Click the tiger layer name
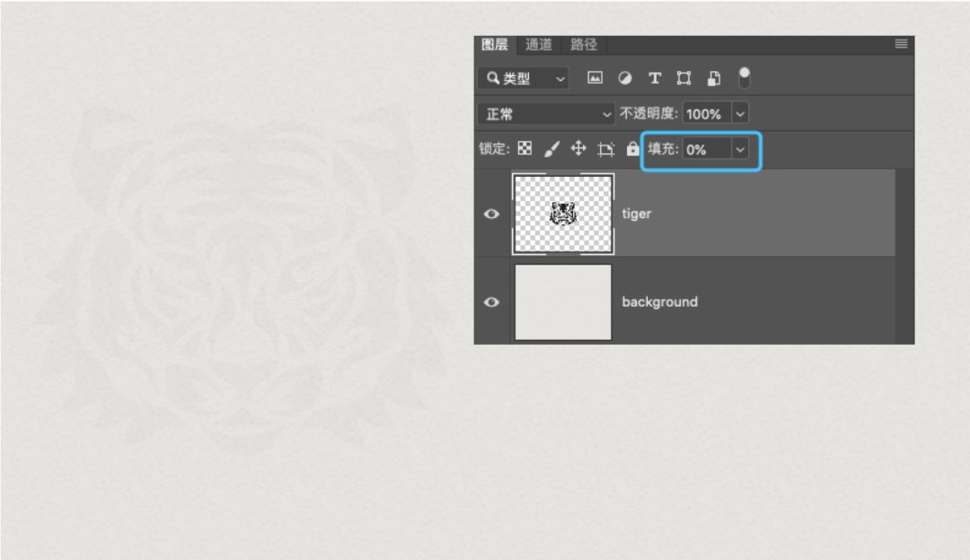 click(637, 214)
